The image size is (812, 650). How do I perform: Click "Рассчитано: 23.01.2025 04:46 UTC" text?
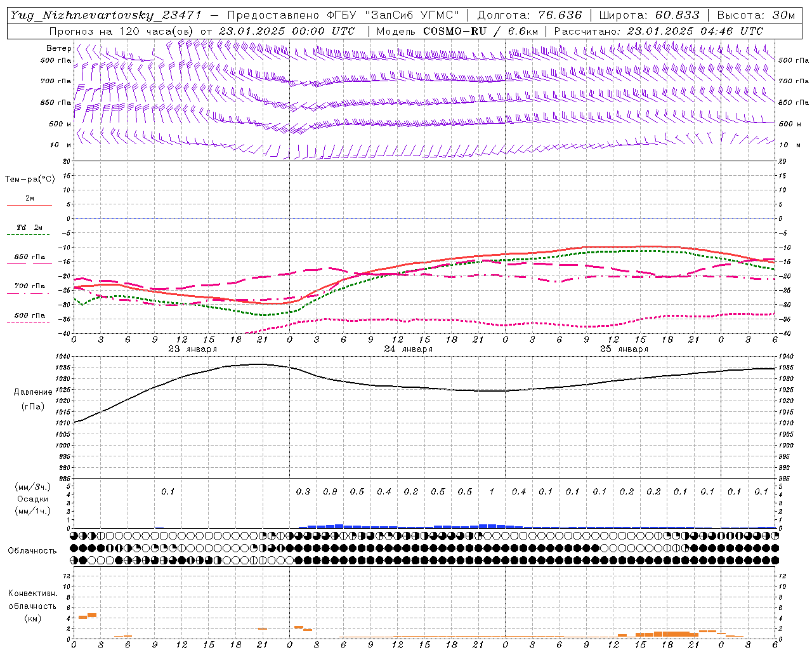(658, 31)
